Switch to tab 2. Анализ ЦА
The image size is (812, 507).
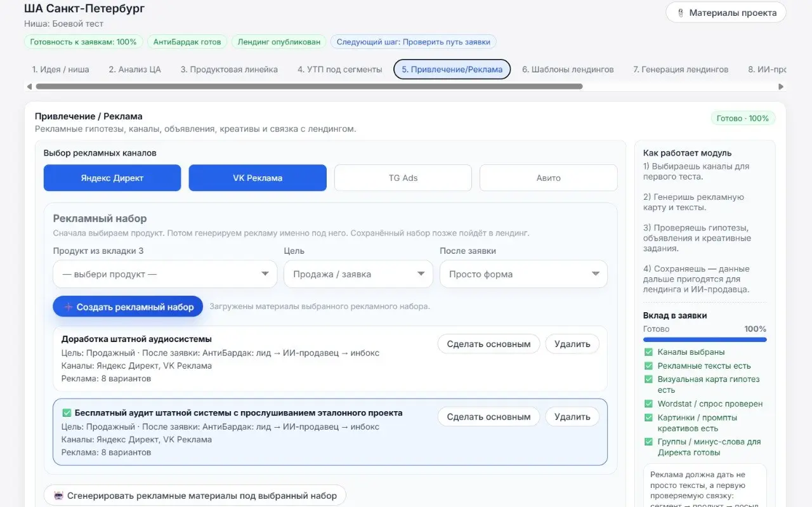[134, 69]
